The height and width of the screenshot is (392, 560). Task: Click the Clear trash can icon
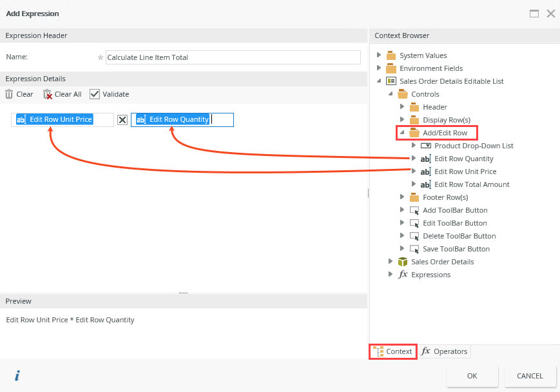9,94
